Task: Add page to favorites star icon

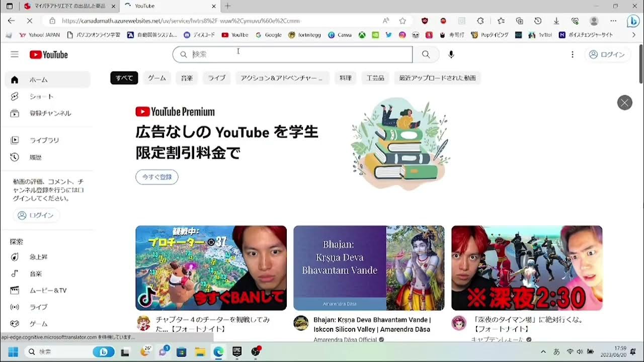Action: click(x=403, y=21)
